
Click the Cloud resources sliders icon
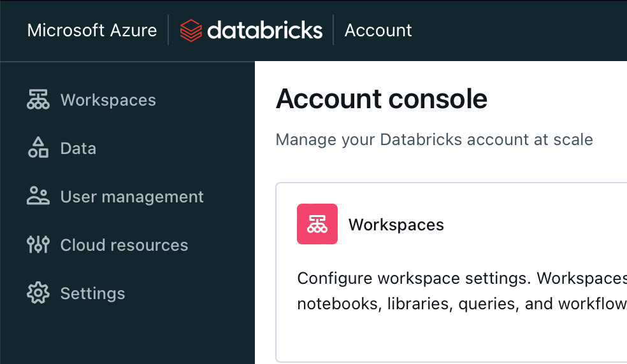pyautogui.click(x=38, y=245)
